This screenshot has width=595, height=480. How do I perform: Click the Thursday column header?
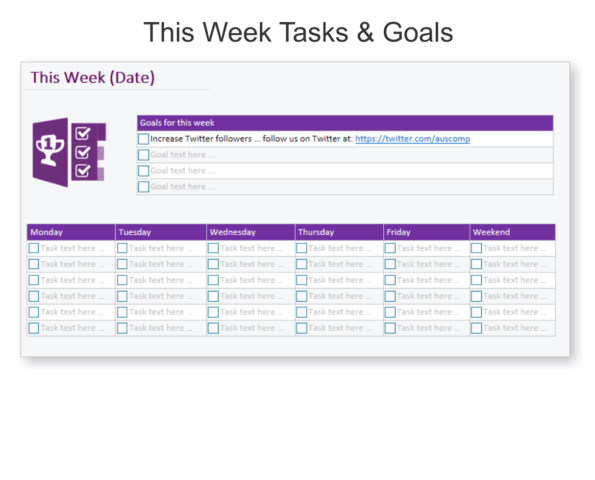[339, 232]
